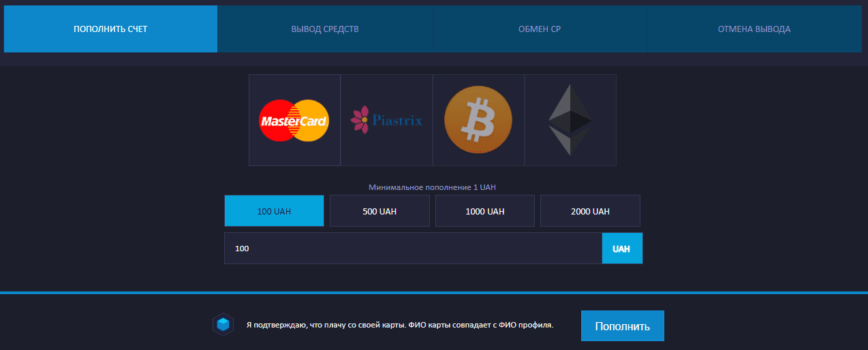Viewport: 868px width, 350px height.
Task: Click the Минимальное пополнение 1 UAH note
Action: coord(433,187)
